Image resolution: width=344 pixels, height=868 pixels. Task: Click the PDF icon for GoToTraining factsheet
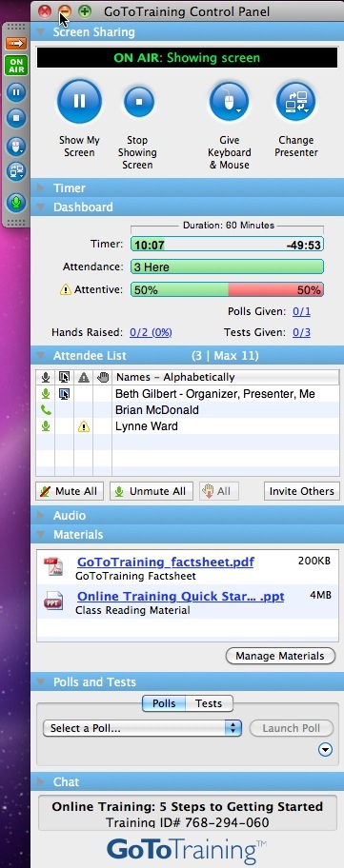[x=53, y=566]
